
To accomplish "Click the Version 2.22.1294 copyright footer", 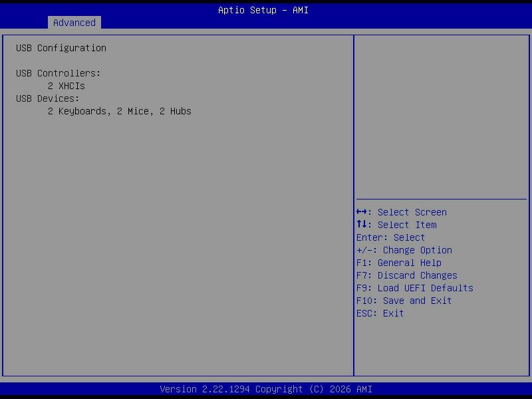I will (266, 389).
